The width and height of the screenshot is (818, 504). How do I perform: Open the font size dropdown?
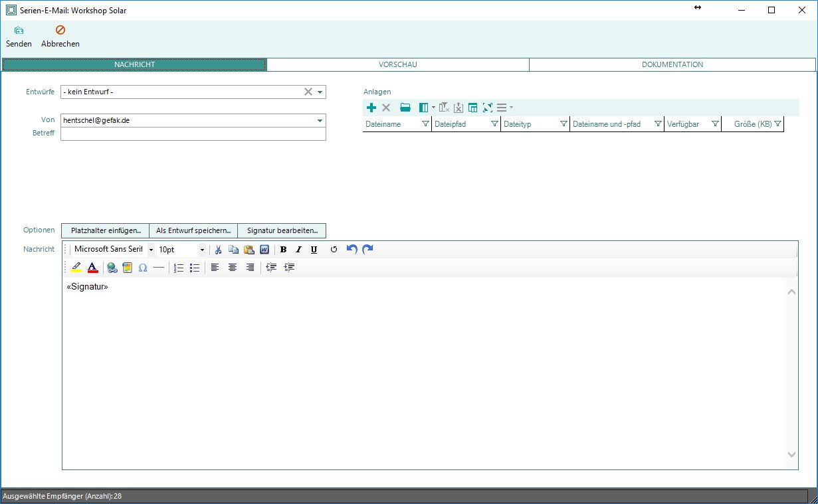[x=202, y=250]
